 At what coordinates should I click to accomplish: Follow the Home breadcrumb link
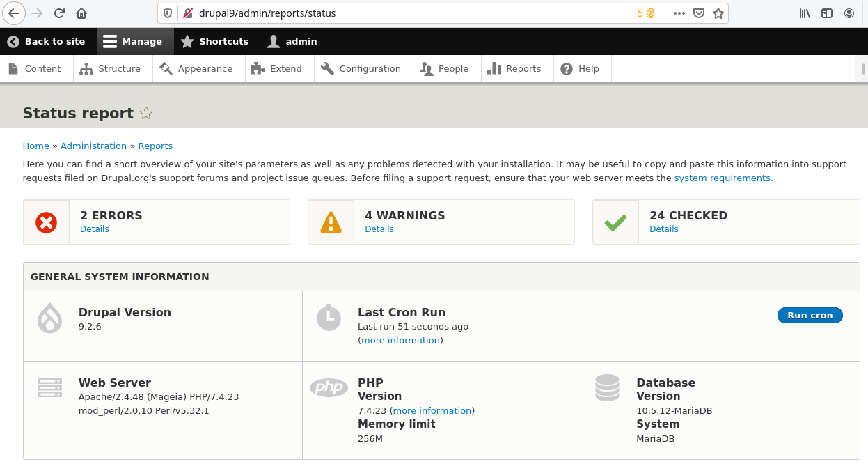coord(35,146)
